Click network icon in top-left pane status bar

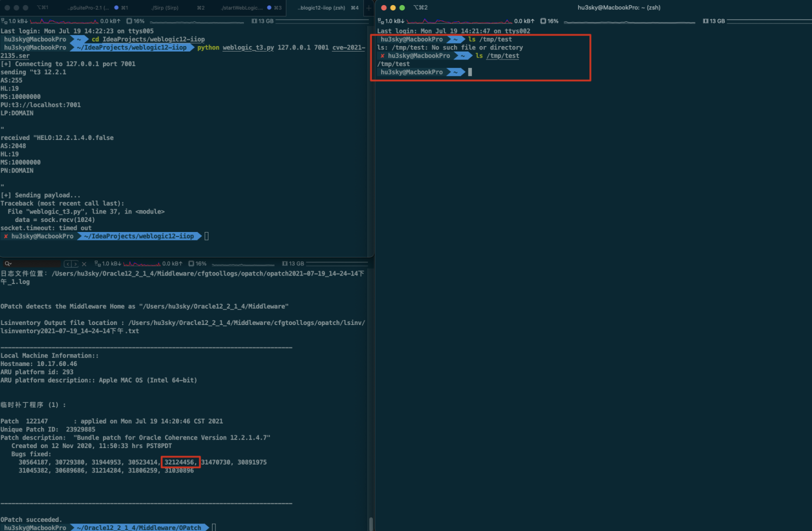click(4, 21)
